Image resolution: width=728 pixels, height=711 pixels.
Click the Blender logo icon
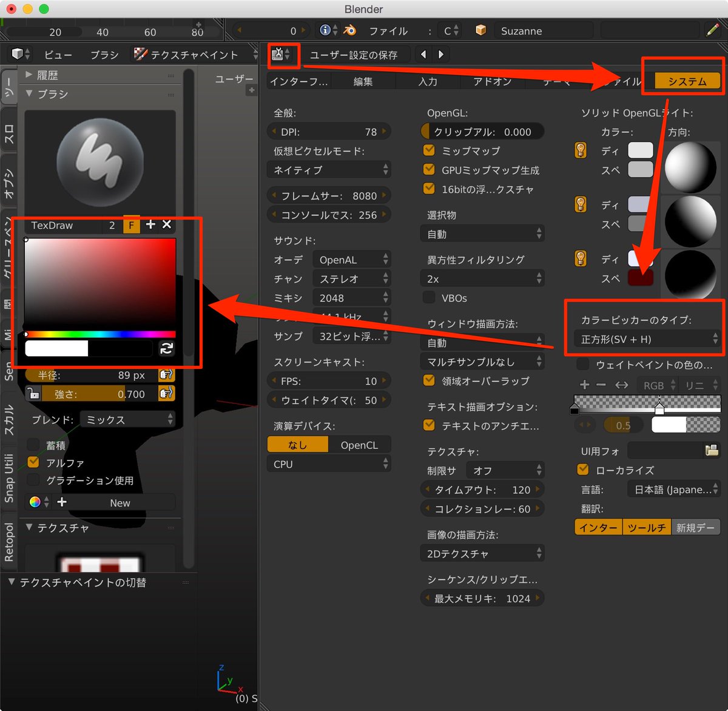tap(350, 30)
